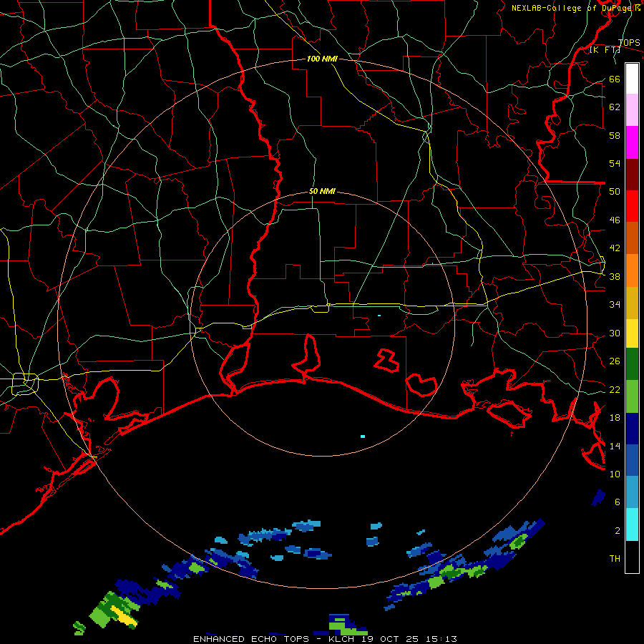The image size is (644, 644).
Task: Click the "22" legend value
Action: (x=615, y=389)
